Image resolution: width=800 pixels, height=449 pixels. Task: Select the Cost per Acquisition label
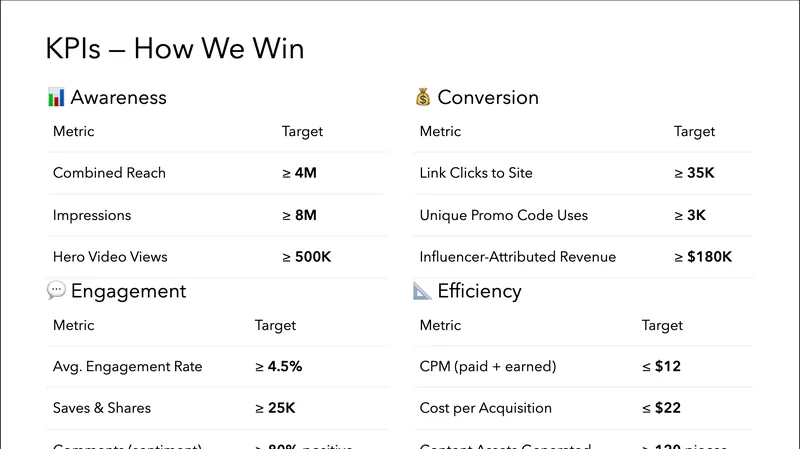[485, 408]
